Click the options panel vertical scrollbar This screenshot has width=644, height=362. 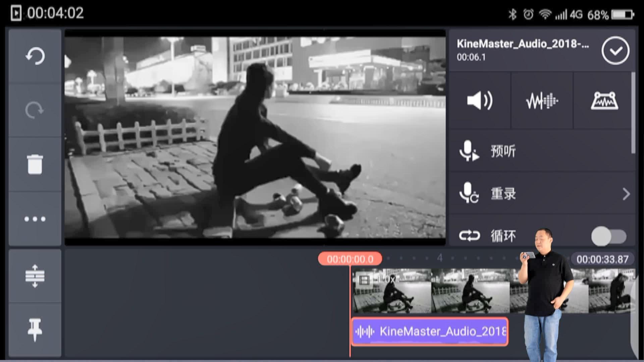pyautogui.click(x=633, y=113)
